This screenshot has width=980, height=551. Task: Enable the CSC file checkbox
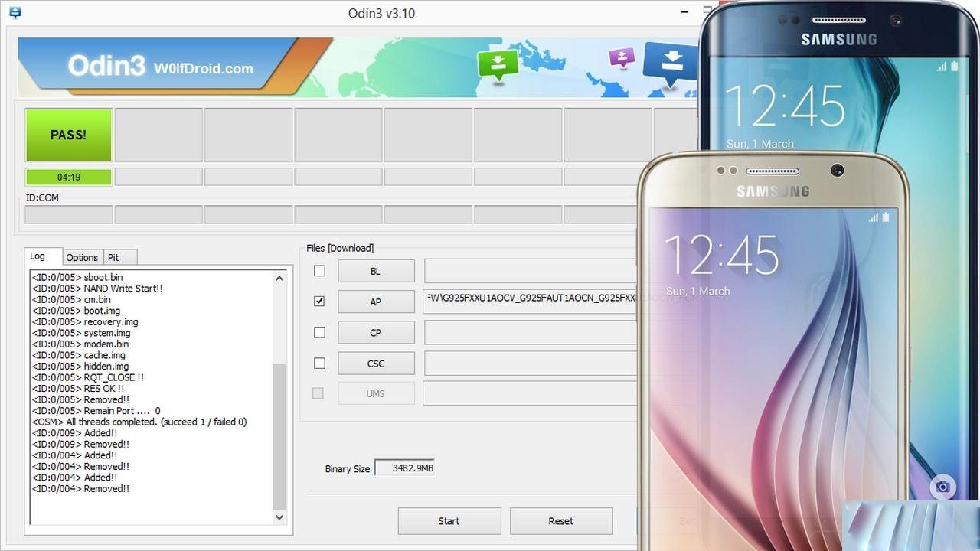click(x=319, y=363)
